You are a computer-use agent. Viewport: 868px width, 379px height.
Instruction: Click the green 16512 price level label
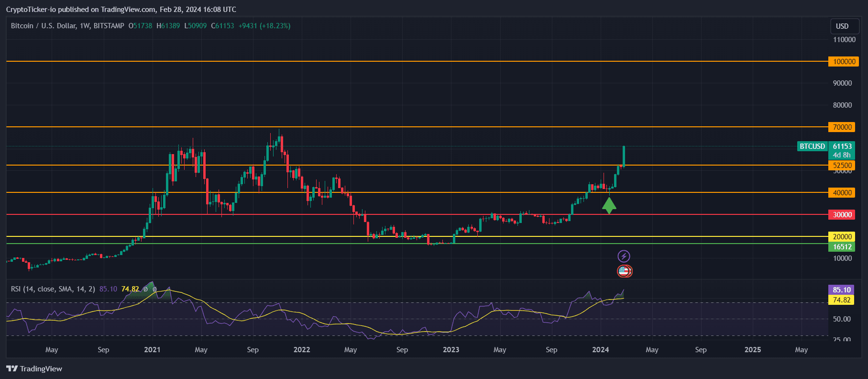[x=842, y=247]
